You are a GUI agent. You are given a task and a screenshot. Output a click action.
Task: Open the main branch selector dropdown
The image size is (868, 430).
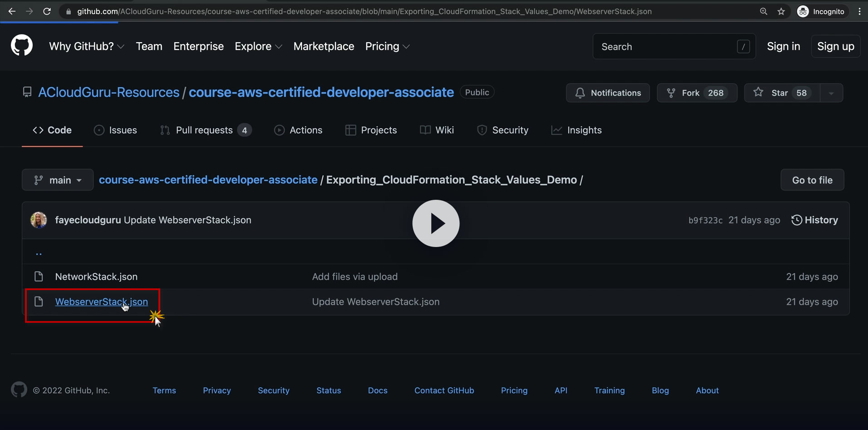[58, 180]
